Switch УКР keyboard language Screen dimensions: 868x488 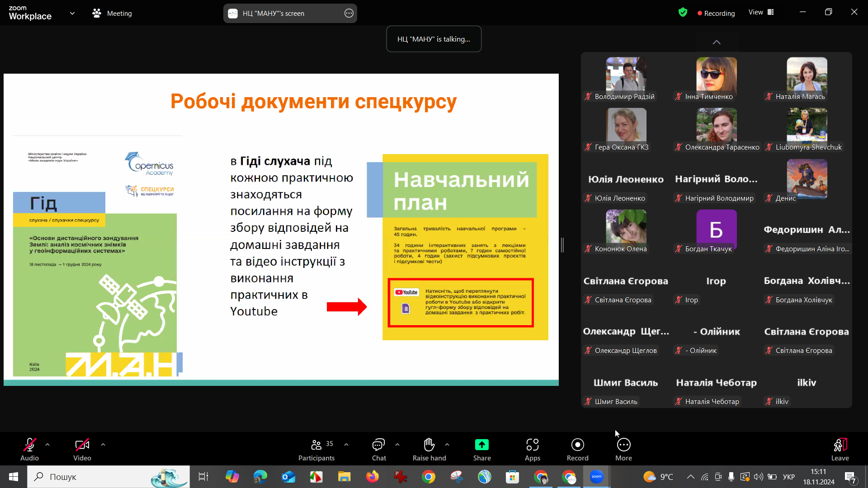click(x=788, y=477)
